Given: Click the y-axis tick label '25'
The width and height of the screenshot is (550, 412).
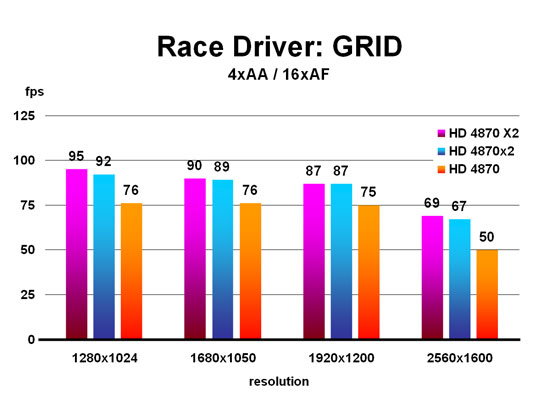Looking at the screenshot, I should coord(28,295).
